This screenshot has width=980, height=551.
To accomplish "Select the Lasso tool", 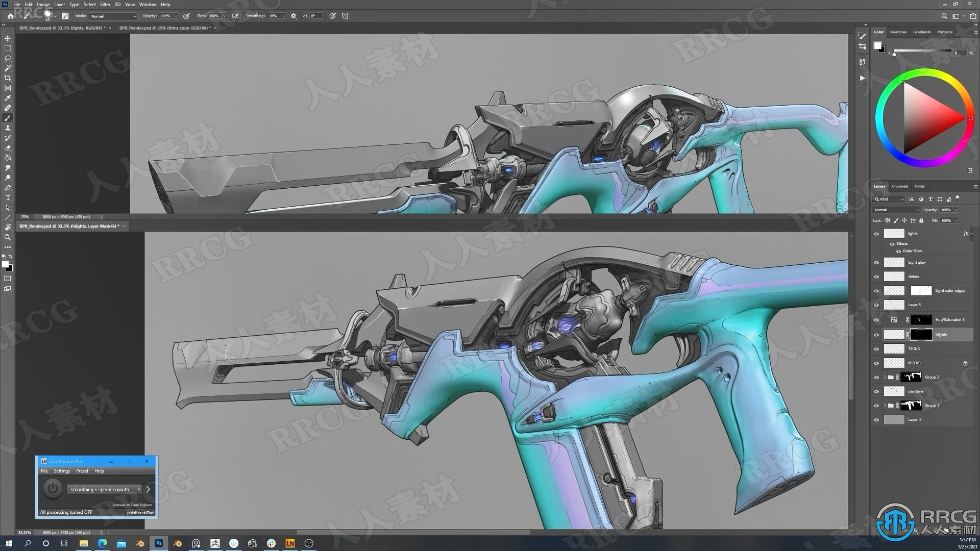I will 8,58.
